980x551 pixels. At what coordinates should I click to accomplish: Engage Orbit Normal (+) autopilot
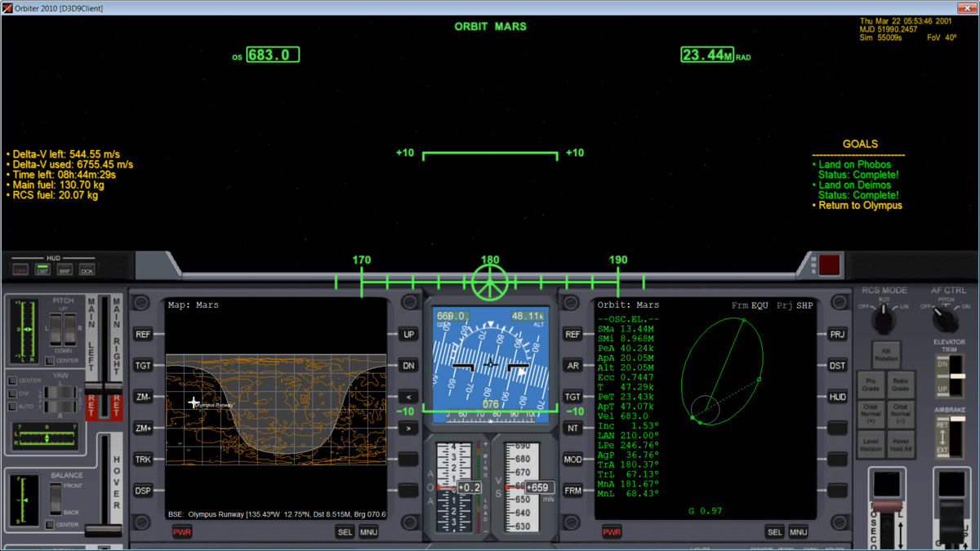(x=871, y=415)
